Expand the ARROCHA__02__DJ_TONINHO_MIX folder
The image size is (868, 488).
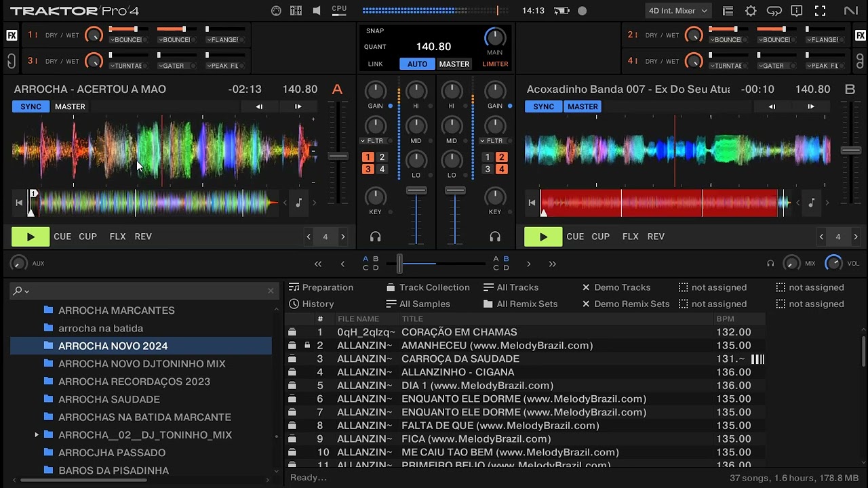coord(37,435)
